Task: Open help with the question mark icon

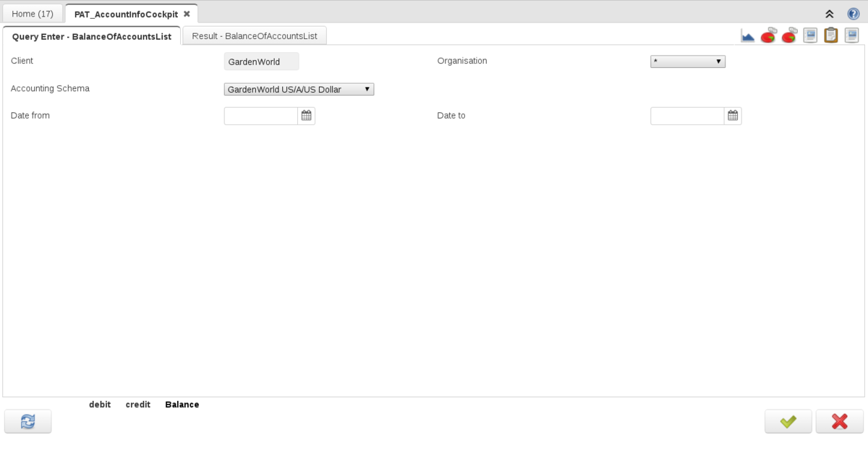Action: coord(854,14)
